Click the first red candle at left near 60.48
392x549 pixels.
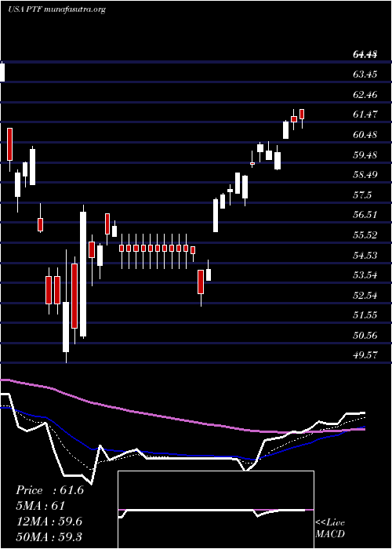[x=9, y=144]
